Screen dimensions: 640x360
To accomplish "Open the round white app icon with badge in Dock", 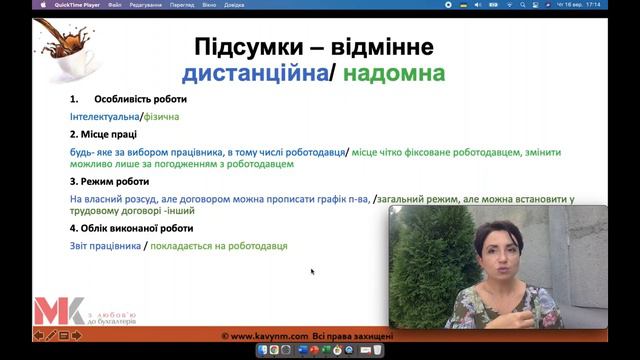I will pos(338,350).
